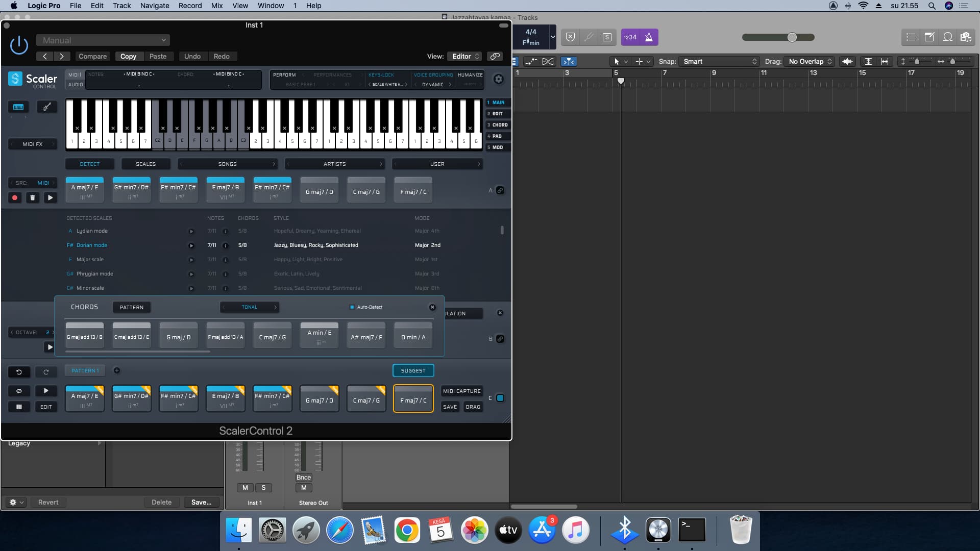
Task: Toggle the section C blue square
Action: point(500,398)
